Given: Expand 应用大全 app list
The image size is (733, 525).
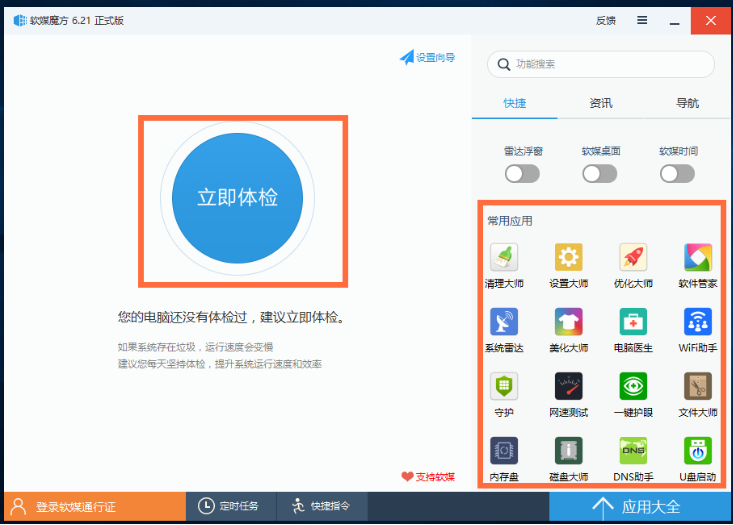Looking at the screenshot, I should (640, 506).
